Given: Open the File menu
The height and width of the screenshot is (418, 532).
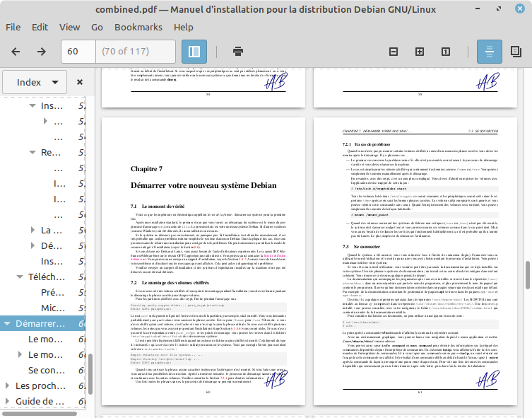Looking at the screenshot, I should point(13,27).
